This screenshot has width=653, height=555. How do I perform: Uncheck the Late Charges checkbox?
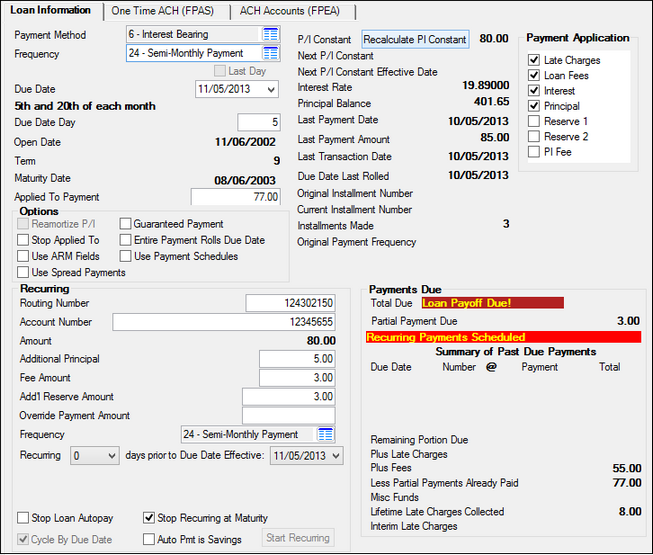coord(534,61)
